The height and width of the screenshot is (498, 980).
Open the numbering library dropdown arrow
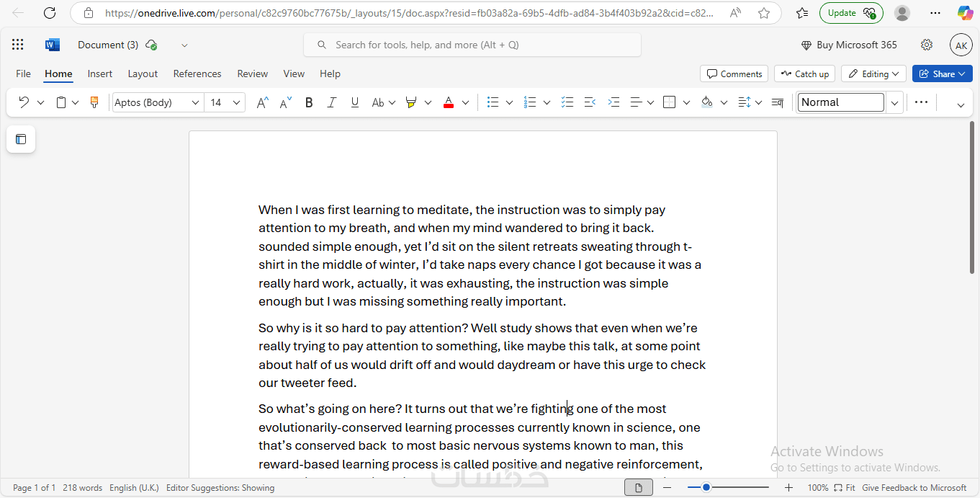[547, 102]
